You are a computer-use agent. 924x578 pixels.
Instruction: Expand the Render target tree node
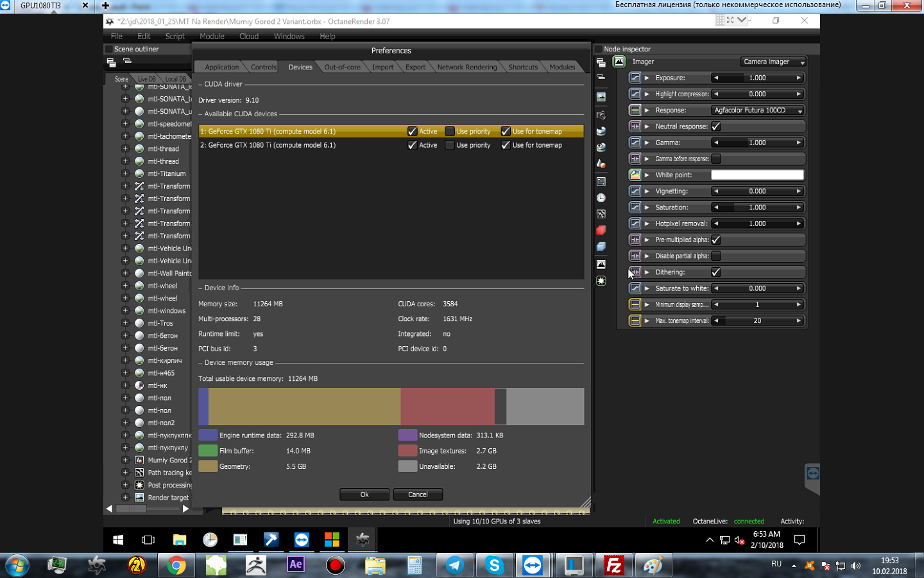[x=125, y=497]
